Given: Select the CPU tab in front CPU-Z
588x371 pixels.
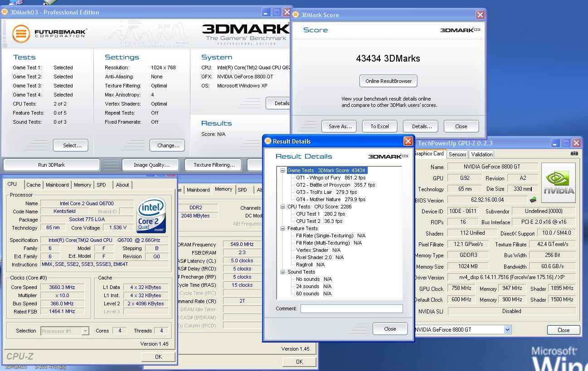Looking at the screenshot, I should (12, 184).
